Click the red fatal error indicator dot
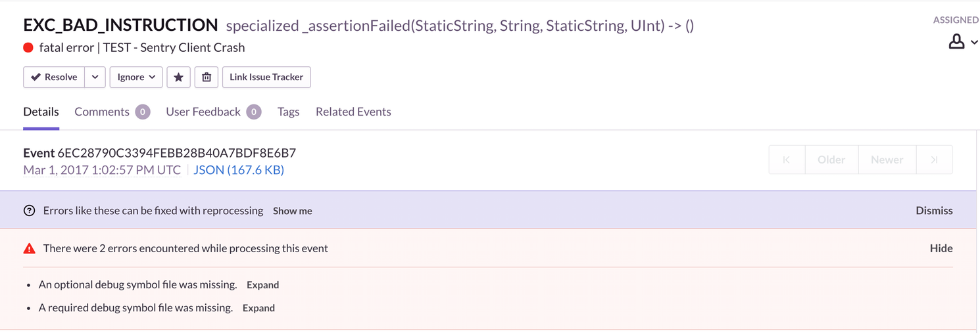Viewport: 980px width, 333px height. coord(28,47)
